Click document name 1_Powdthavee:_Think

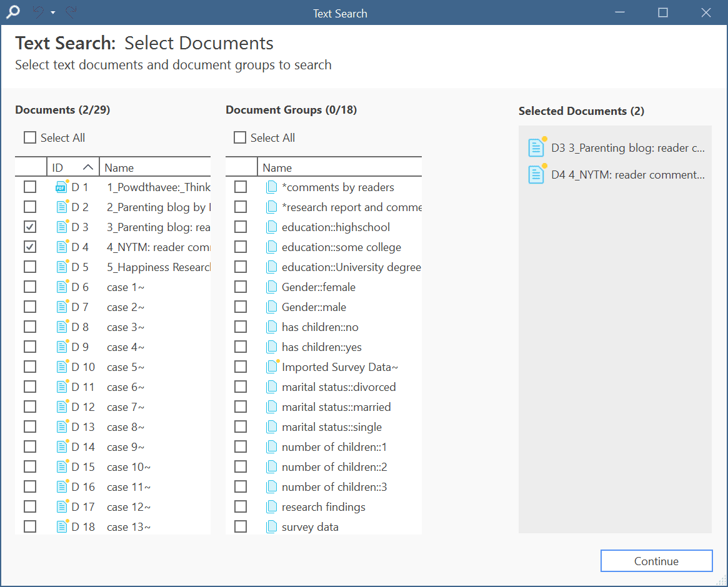(158, 187)
